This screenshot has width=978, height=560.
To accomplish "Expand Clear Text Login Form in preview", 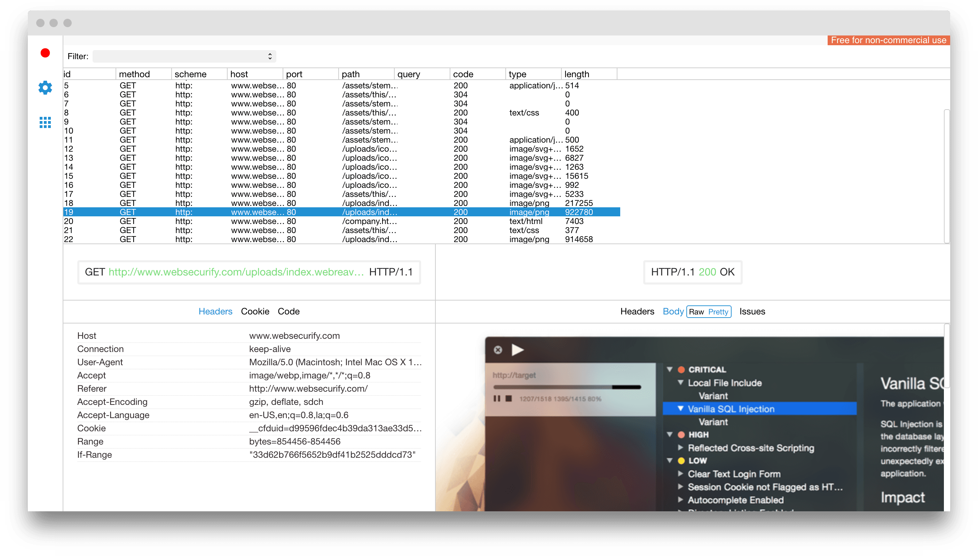I will (x=680, y=474).
